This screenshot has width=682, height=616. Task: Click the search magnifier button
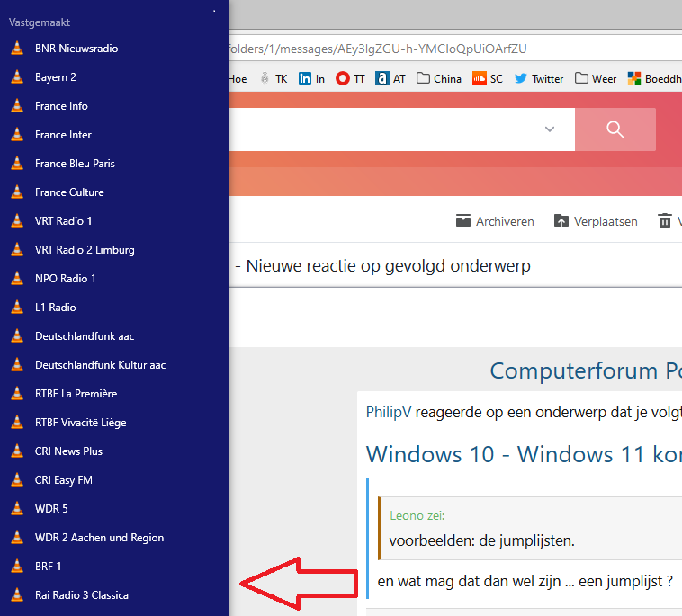point(615,129)
